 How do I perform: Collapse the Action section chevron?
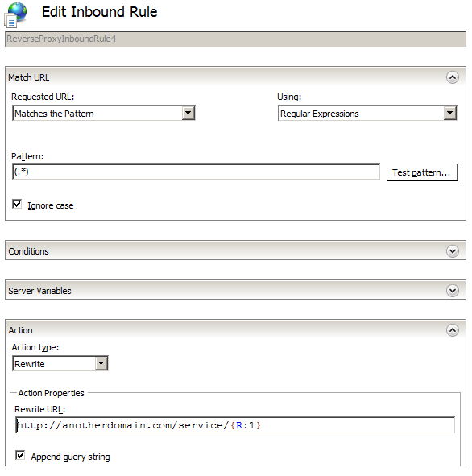[x=453, y=330]
